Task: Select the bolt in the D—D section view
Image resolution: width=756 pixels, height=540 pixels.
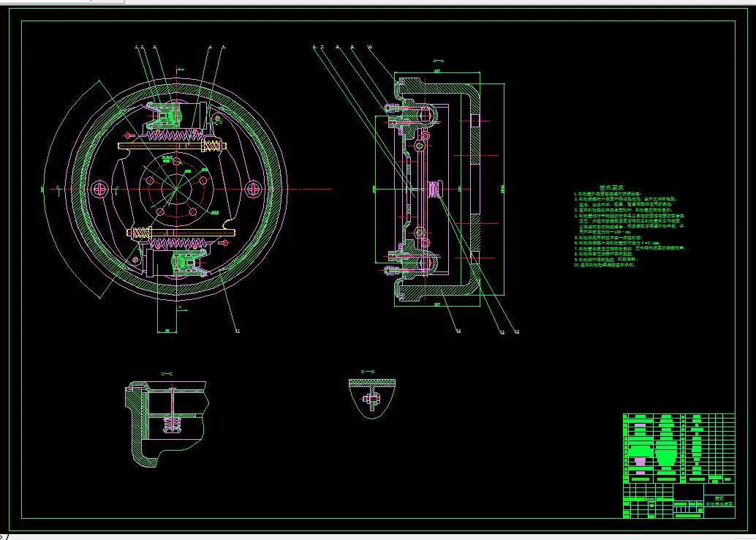Action: click(371, 399)
